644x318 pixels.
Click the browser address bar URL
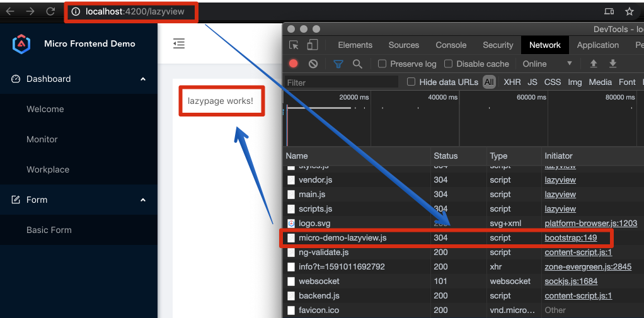coord(135,12)
